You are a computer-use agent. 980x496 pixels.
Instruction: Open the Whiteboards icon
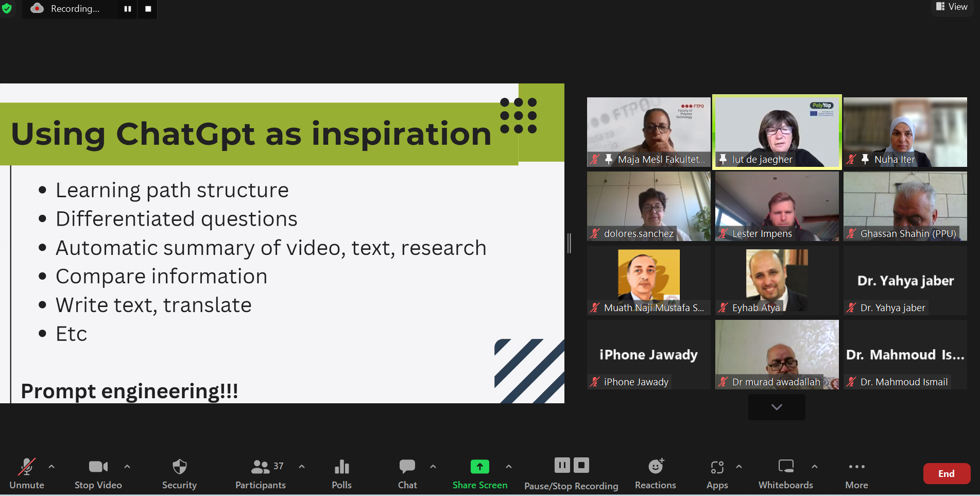tap(786, 467)
